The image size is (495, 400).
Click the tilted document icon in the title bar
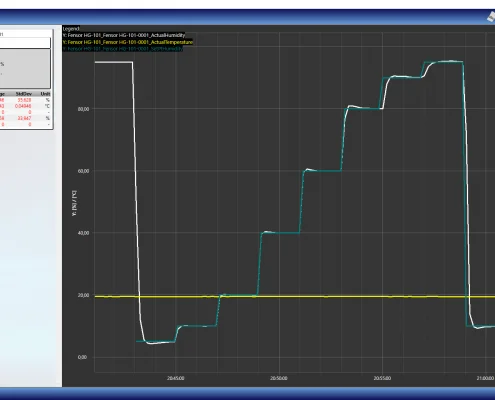click(x=491, y=17)
